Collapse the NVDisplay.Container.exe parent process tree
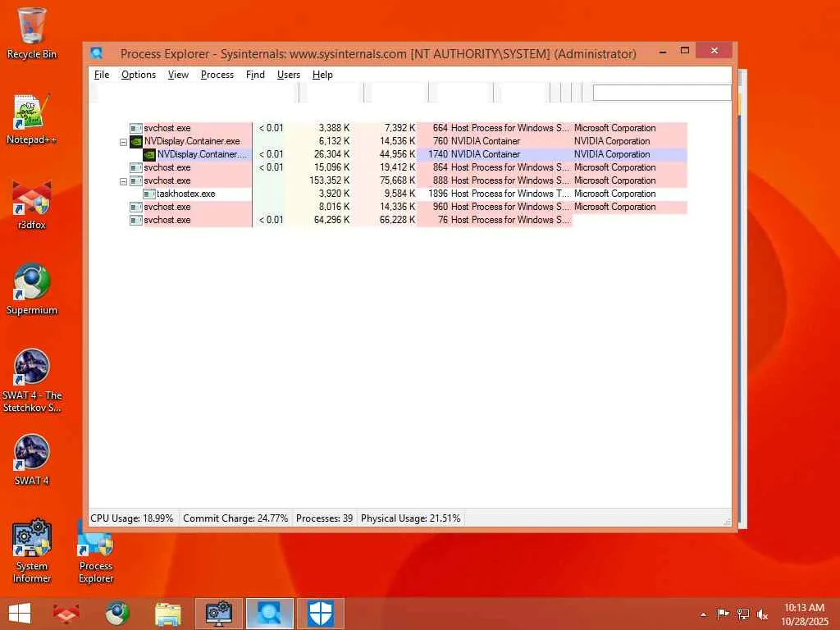Screen dimensions: 840x630 123,142
